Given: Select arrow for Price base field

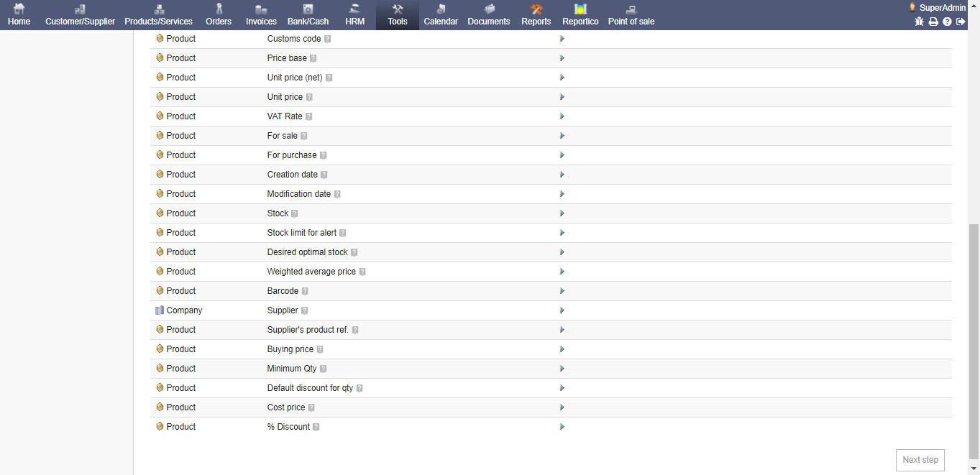Looking at the screenshot, I should coord(562,58).
